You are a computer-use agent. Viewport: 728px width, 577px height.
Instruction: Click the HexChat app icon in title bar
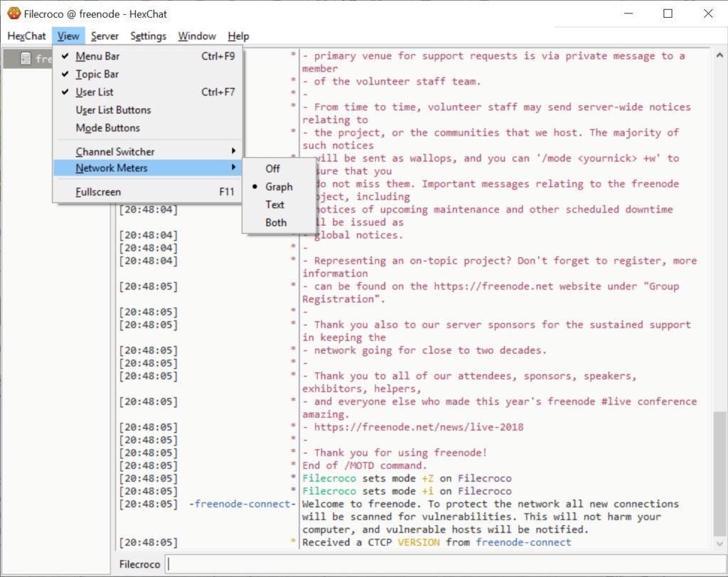(x=14, y=14)
